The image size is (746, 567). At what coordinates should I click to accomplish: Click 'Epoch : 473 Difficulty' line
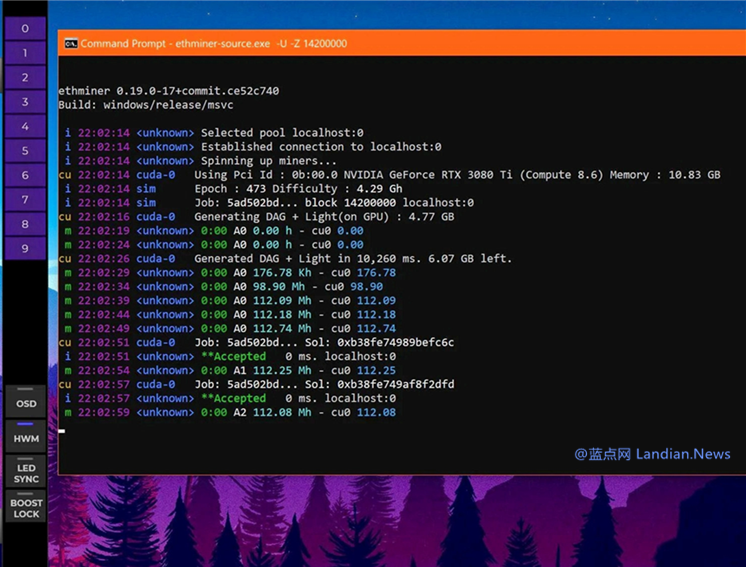point(234,189)
